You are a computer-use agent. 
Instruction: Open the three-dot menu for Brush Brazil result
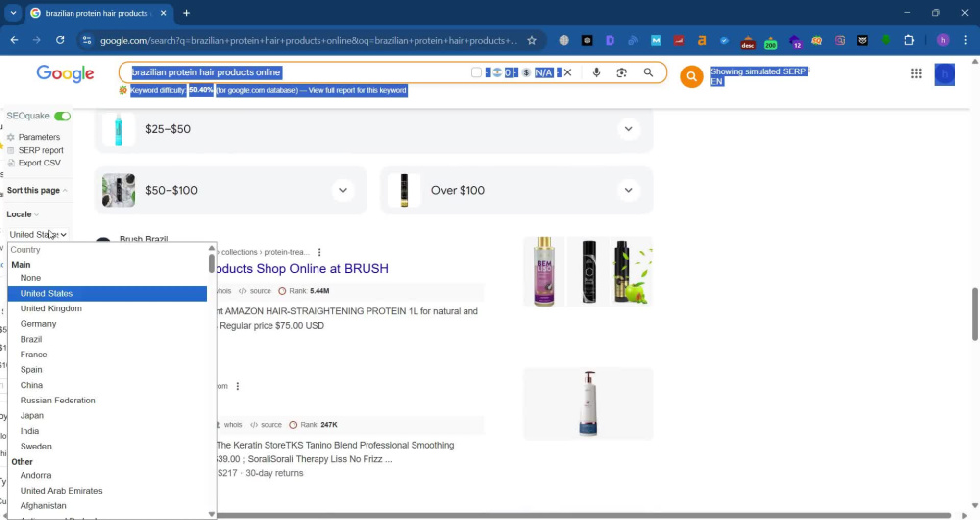pos(319,253)
